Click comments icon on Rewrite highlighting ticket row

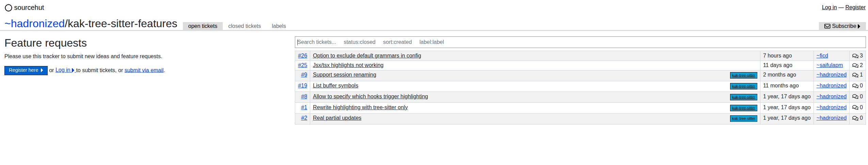tap(855, 108)
